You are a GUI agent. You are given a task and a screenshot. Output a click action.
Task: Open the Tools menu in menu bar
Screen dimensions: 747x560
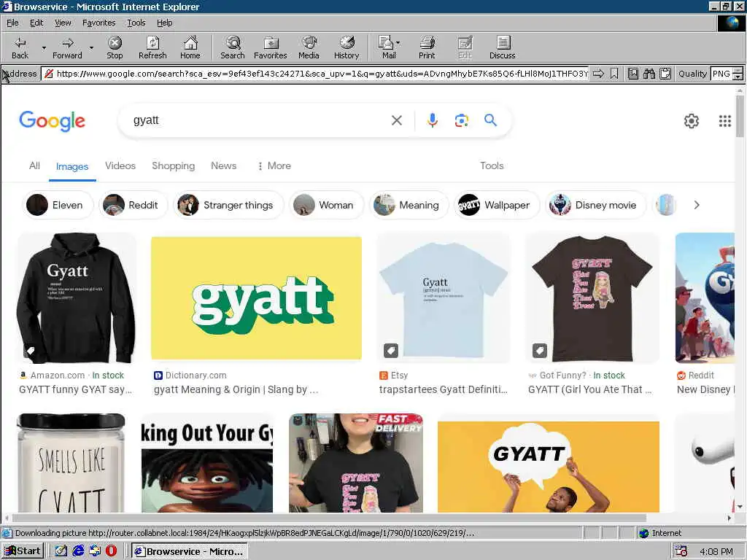pos(136,23)
